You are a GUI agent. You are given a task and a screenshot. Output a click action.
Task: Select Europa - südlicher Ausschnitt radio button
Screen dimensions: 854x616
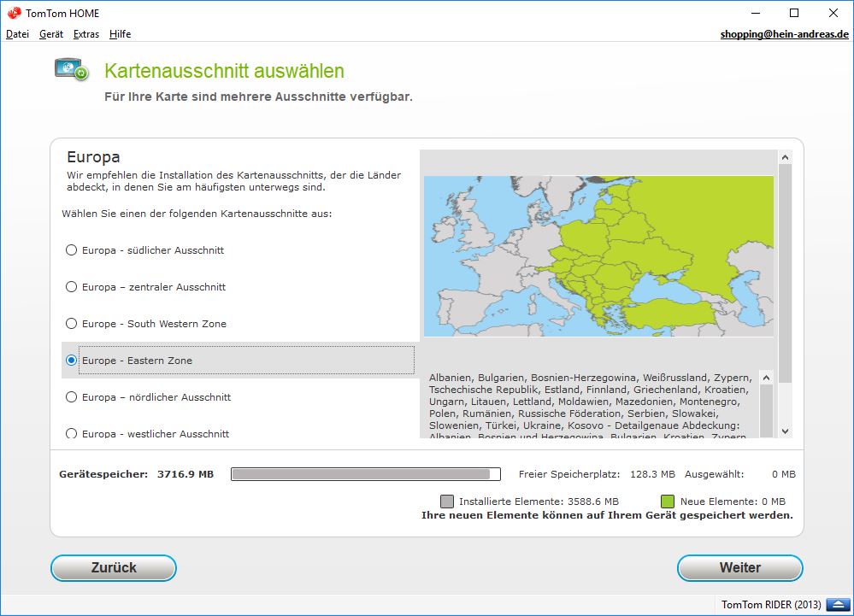72,250
